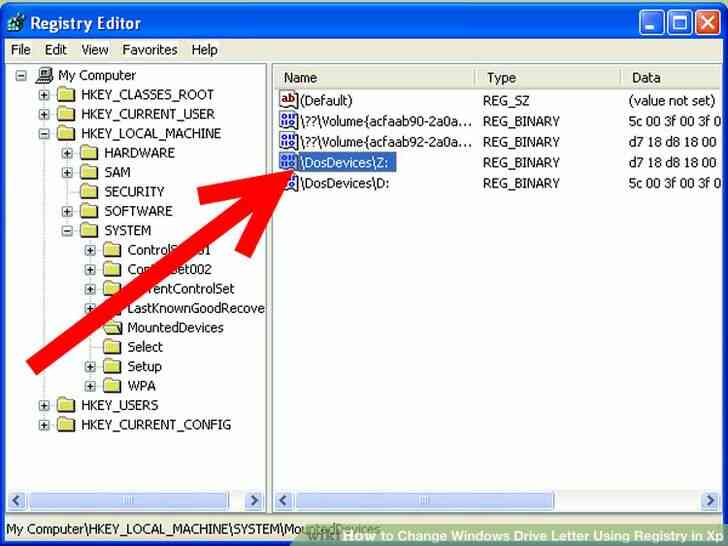The height and width of the screenshot is (546, 728).
Task: Click the (Default) string value icon
Action: click(x=288, y=100)
